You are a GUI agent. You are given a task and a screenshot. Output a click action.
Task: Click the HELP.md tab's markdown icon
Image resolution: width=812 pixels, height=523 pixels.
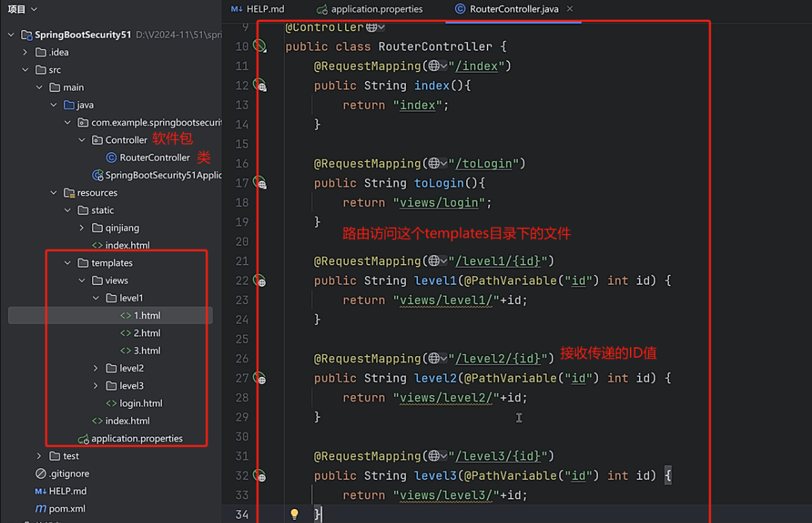(x=237, y=9)
